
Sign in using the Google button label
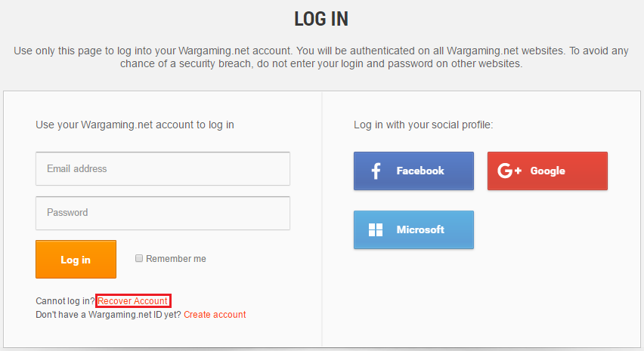click(x=547, y=171)
